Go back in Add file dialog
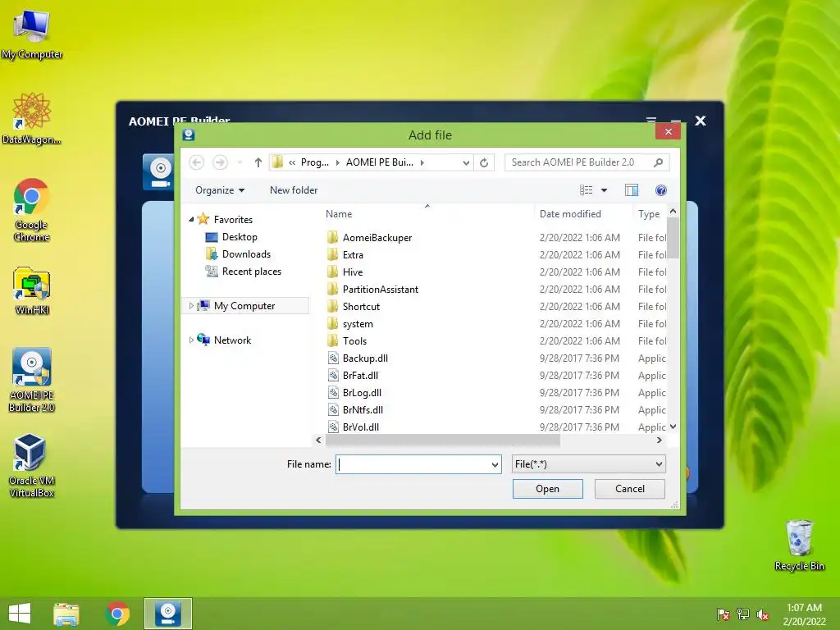840x630 pixels. pos(197,162)
